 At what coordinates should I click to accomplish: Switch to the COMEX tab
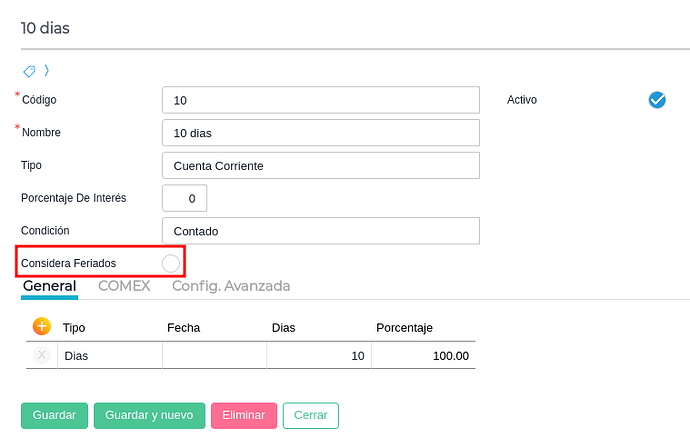(124, 286)
